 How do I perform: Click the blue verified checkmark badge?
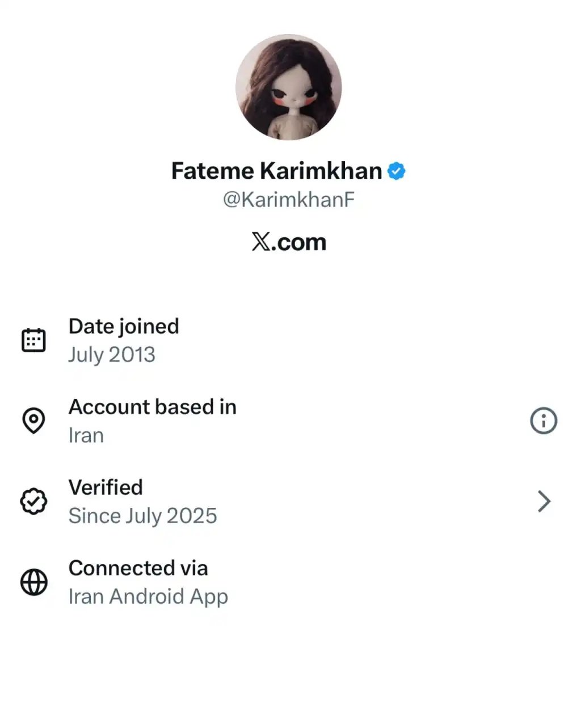pyautogui.click(x=397, y=171)
